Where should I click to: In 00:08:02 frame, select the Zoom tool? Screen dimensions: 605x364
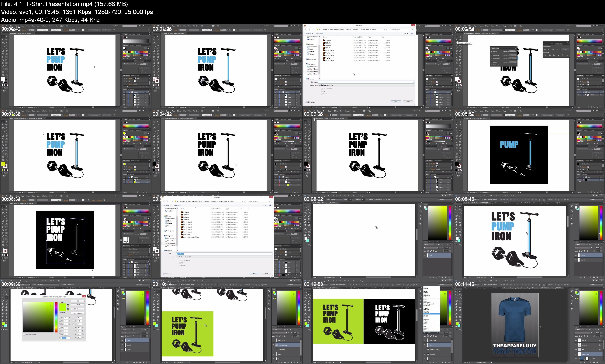coord(309,235)
